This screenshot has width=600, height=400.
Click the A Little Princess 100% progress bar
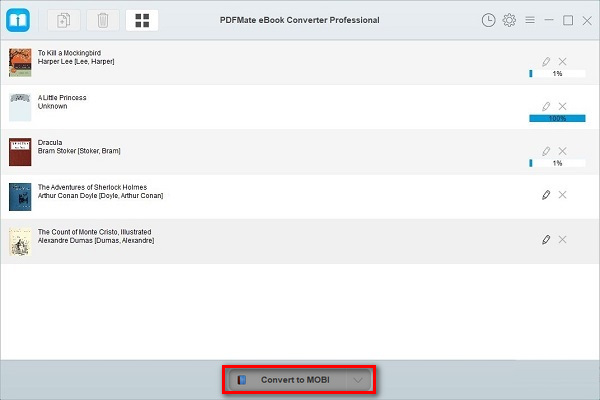557,118
